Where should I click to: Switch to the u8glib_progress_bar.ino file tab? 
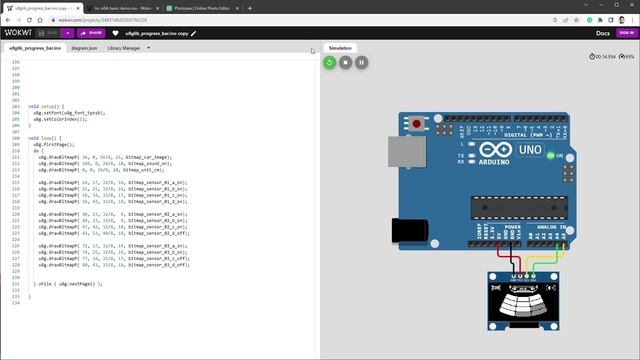[35, 48]
